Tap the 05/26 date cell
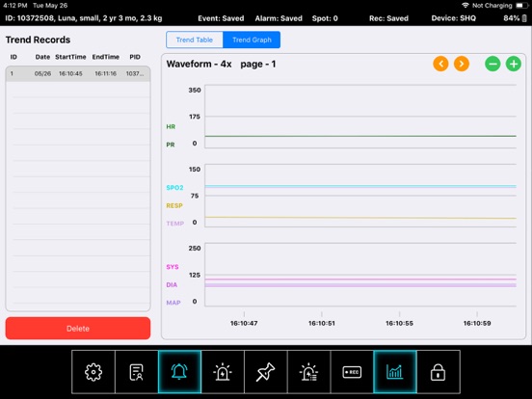532x399 pixels. [x=42, y=73]
